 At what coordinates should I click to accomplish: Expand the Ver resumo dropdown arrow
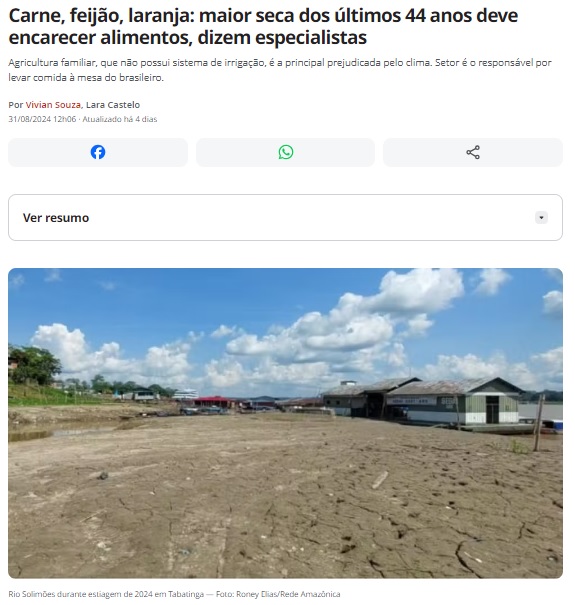click(541, 218)
